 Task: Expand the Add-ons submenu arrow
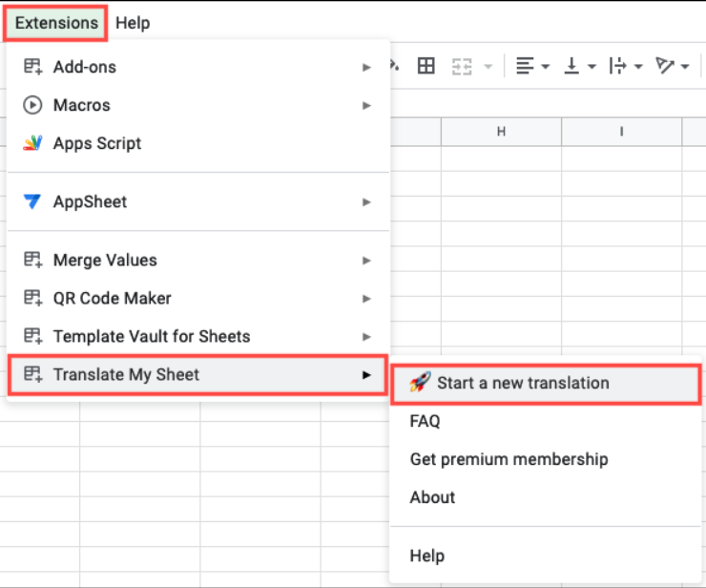366,67
